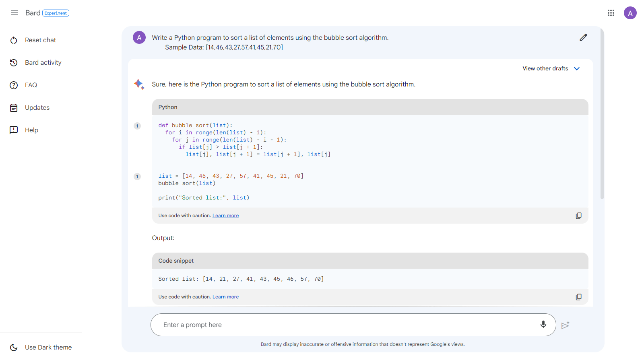Click citation marker next to list assignment

pos(137,177)
